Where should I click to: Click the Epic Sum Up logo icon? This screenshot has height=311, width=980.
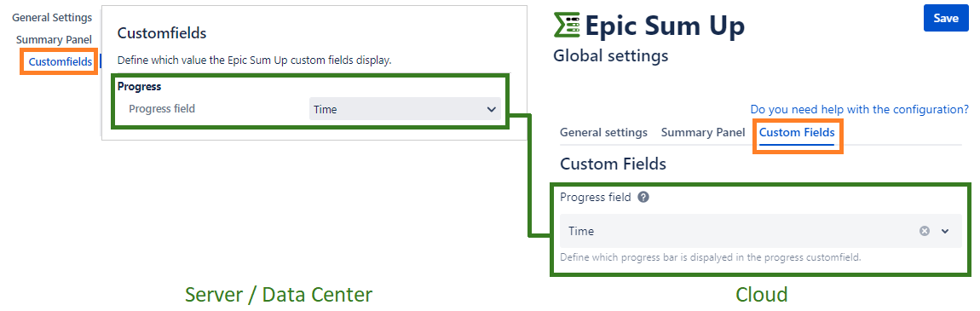click(566, 26)
